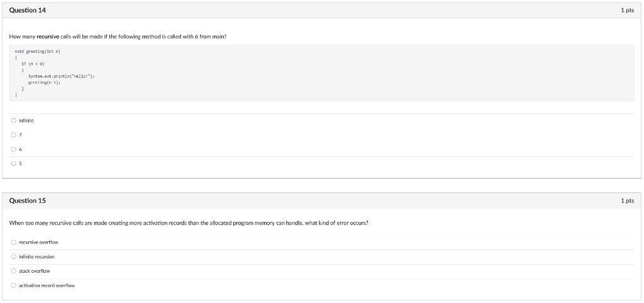644x303 pixels.
Task: Click the 'How many recursive calls' question text
Action: [x=118, y=36]
